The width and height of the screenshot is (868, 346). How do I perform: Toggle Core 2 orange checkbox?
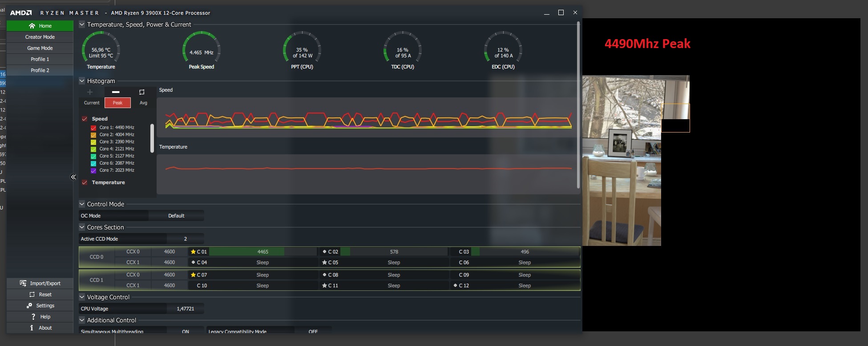pos(93,135)
